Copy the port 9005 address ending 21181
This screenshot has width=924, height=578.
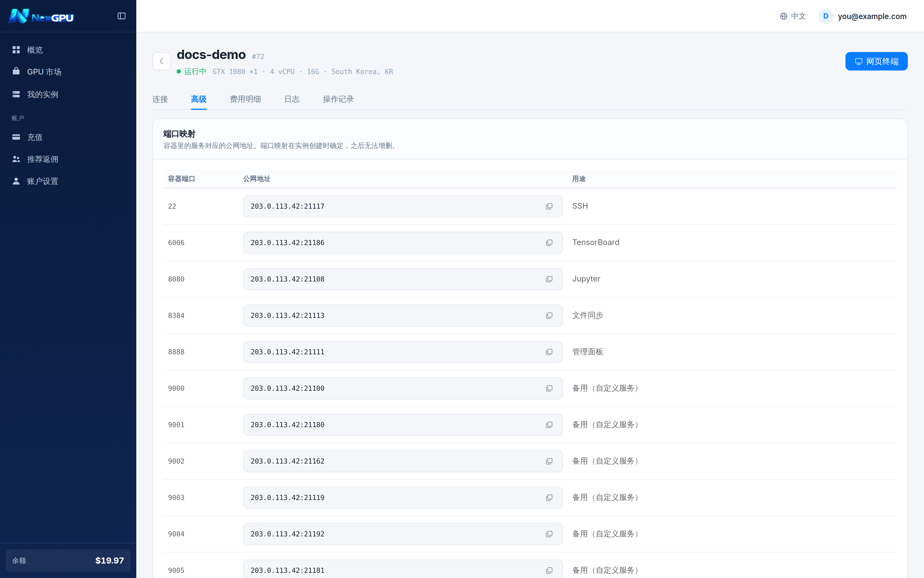click(549, 570)
